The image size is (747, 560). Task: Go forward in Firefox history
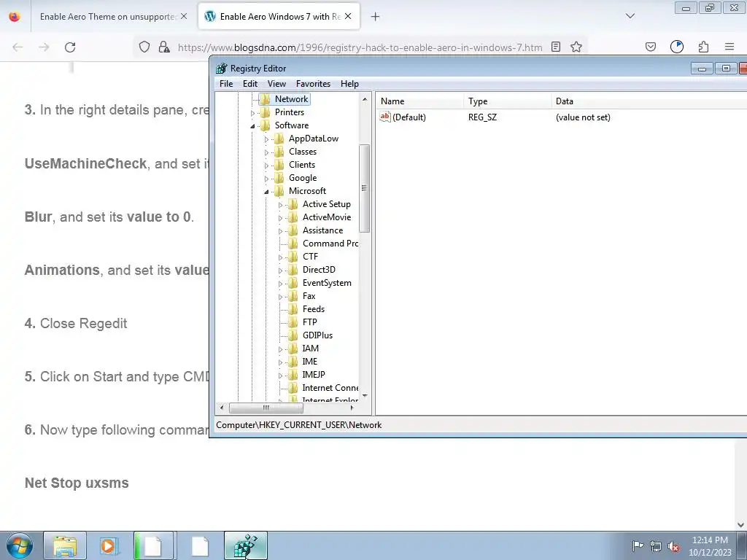pos(44,47)
